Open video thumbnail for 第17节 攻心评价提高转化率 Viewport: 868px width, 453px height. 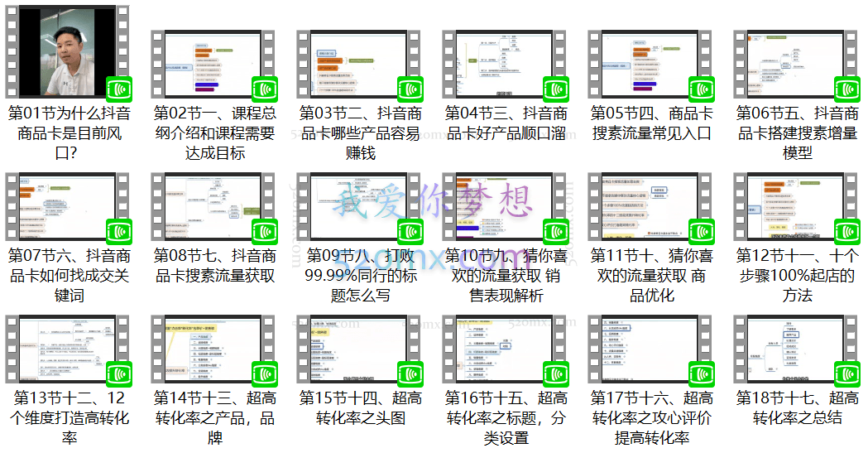click(x=650, y=349)
